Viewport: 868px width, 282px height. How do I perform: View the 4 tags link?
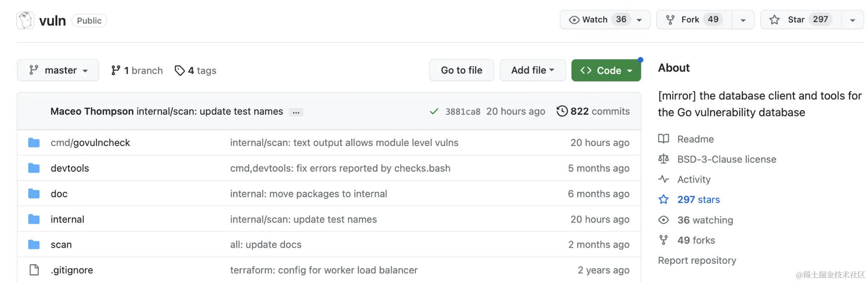[x=195, y=70]
